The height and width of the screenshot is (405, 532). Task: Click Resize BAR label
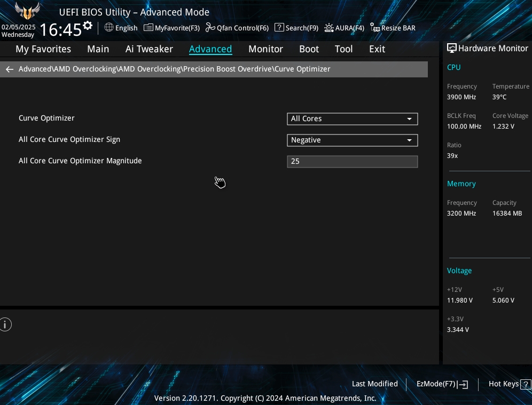[x=398, y=28]
